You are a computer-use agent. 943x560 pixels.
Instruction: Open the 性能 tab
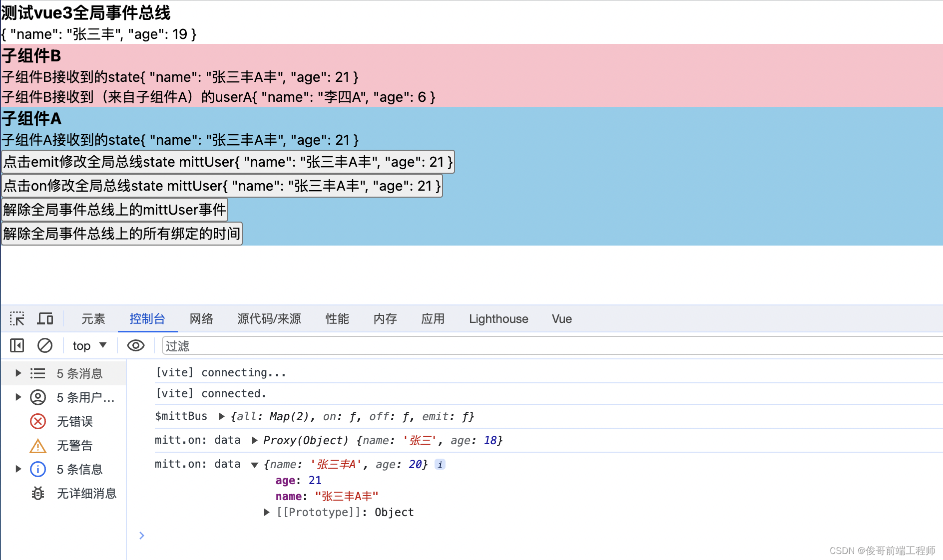pyautogui.click(x=337, y=318)
